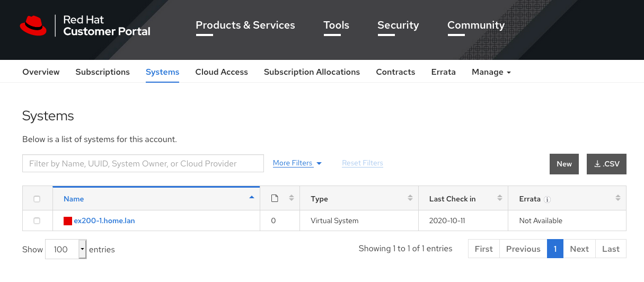
Task: Download the systems list as .CSV
Action: tap(606, 164)
